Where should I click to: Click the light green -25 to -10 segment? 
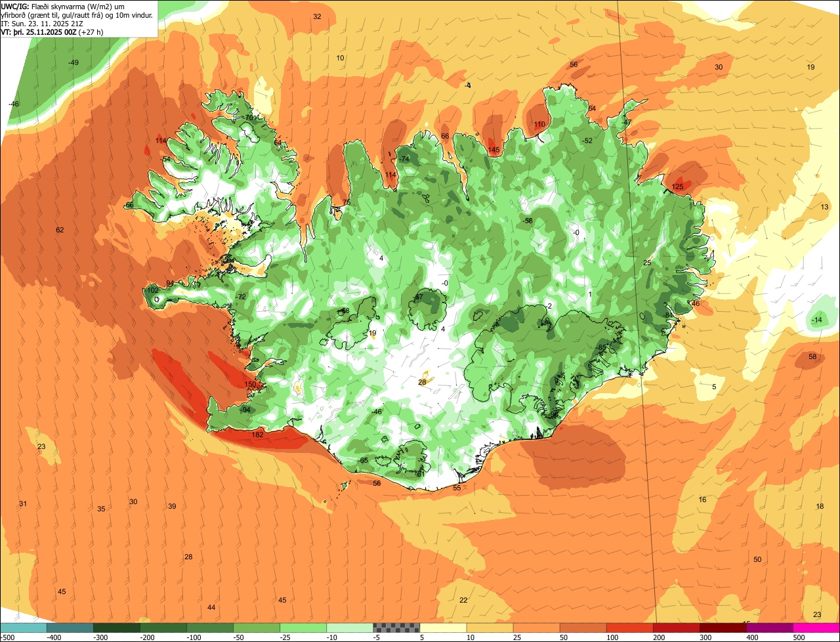303,628
